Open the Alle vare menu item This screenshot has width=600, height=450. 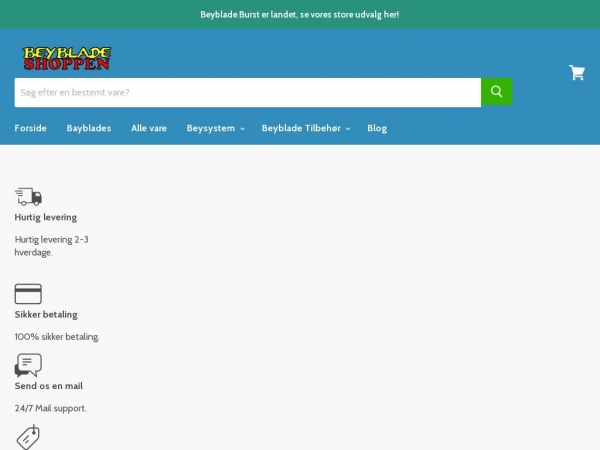click(149, 128)
